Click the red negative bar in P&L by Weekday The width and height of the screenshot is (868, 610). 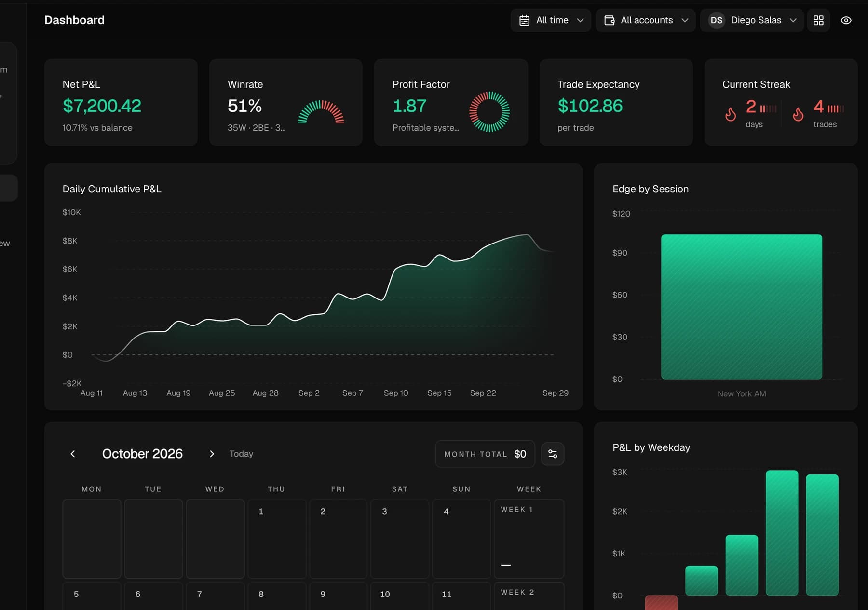(661, 603)
